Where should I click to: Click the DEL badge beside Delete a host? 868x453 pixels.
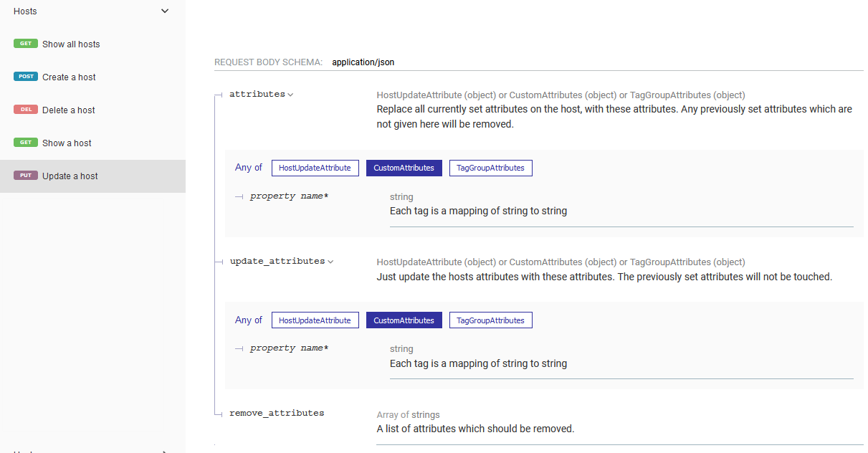26,110
